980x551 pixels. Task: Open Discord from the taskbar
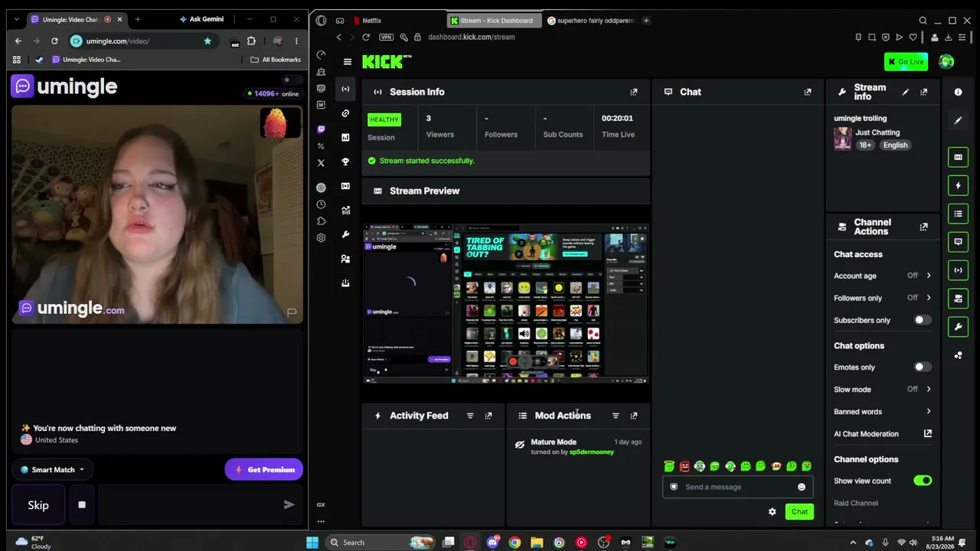coord(492,543)
